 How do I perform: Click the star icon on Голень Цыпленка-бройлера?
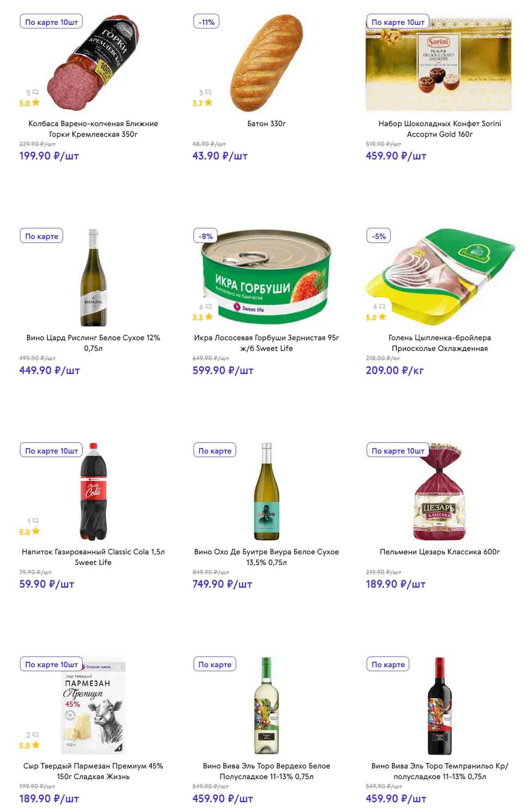pos(382,317)
